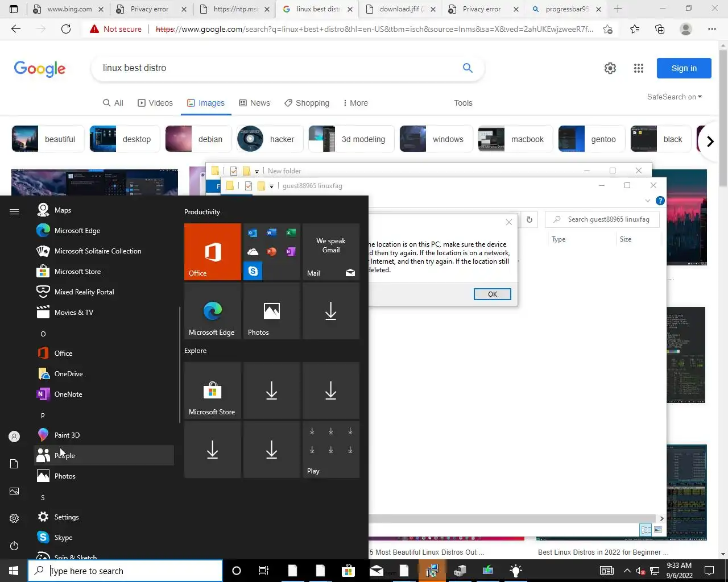Switch Explorer to details view

pos(646,530)
